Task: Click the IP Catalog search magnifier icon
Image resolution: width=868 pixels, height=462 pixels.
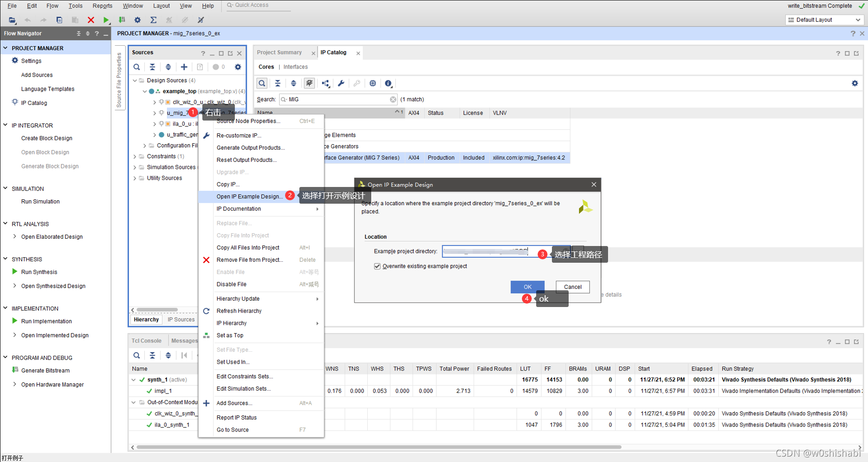Action: [x=262, y=83]
